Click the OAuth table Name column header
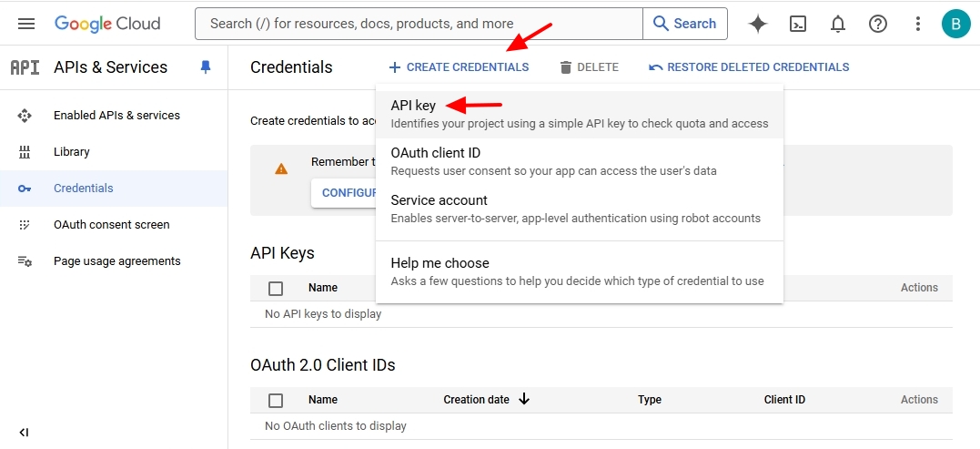 point(322,400)
